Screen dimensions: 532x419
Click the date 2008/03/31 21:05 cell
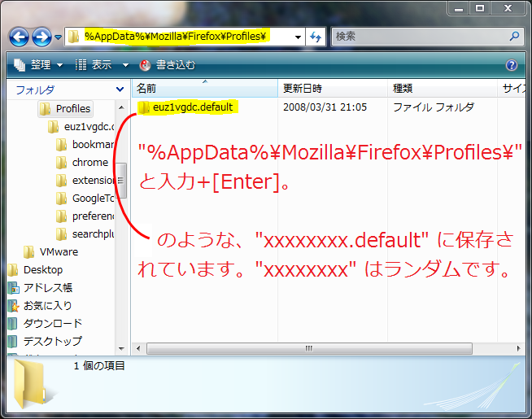pyautogui.click(x=325, y=107)
